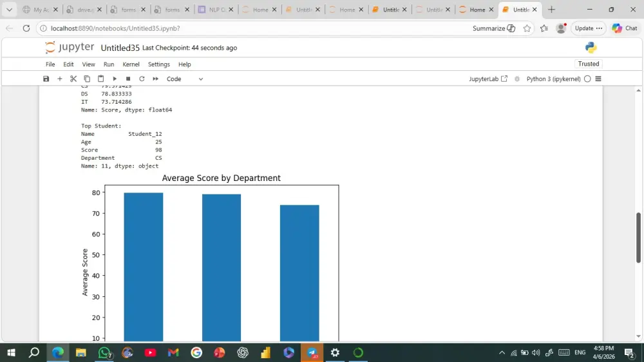This screenshot has height=362, width=644.
Task: Show hidden system tray icons
Action: 502,352
